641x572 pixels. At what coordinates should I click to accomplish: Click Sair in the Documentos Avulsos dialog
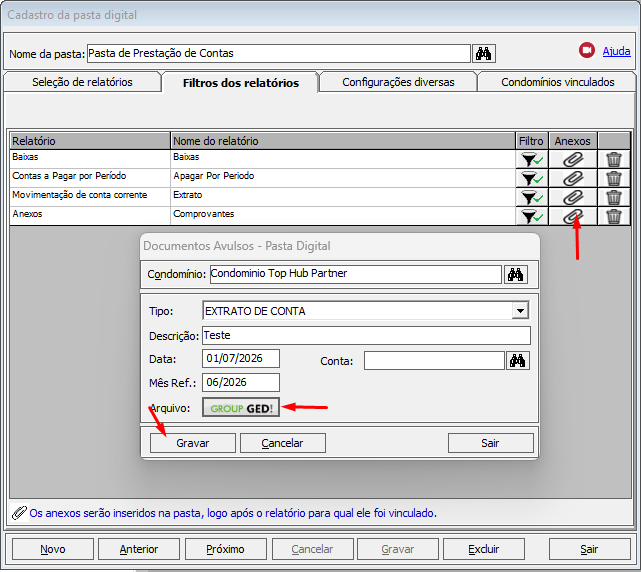491,443
